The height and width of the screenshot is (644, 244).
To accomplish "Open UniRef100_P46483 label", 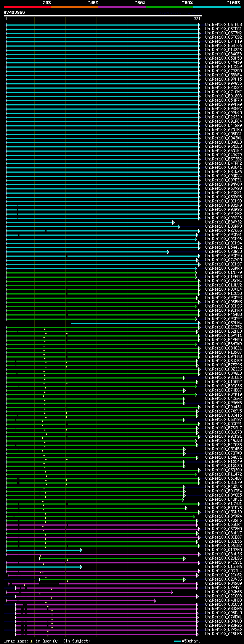I will pos(223,314).
